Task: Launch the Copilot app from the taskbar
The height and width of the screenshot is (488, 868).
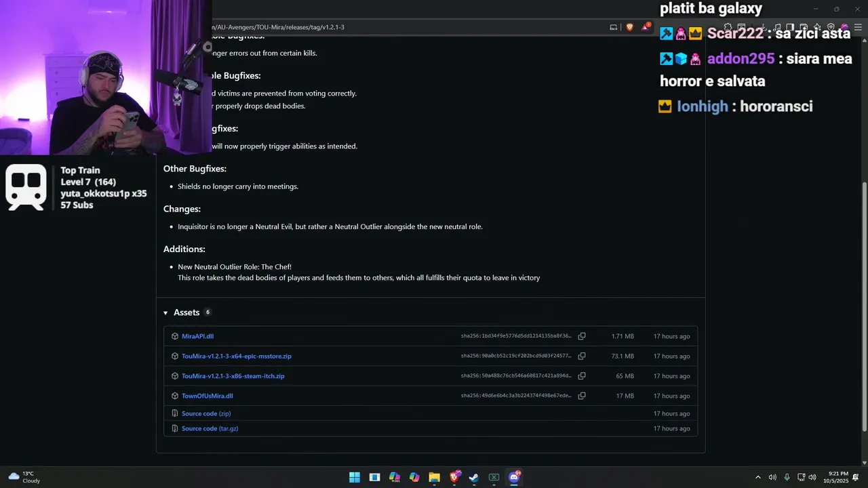Action: click(414, 477)
